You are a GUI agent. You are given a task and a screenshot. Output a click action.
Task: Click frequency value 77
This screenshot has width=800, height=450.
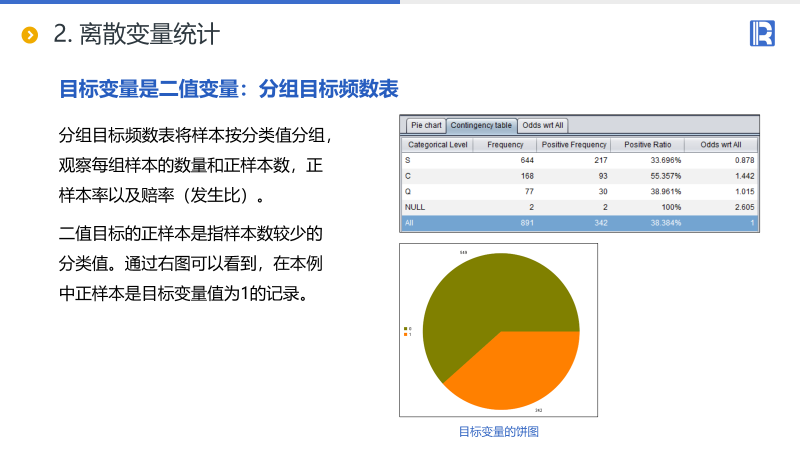pos(529,191)
